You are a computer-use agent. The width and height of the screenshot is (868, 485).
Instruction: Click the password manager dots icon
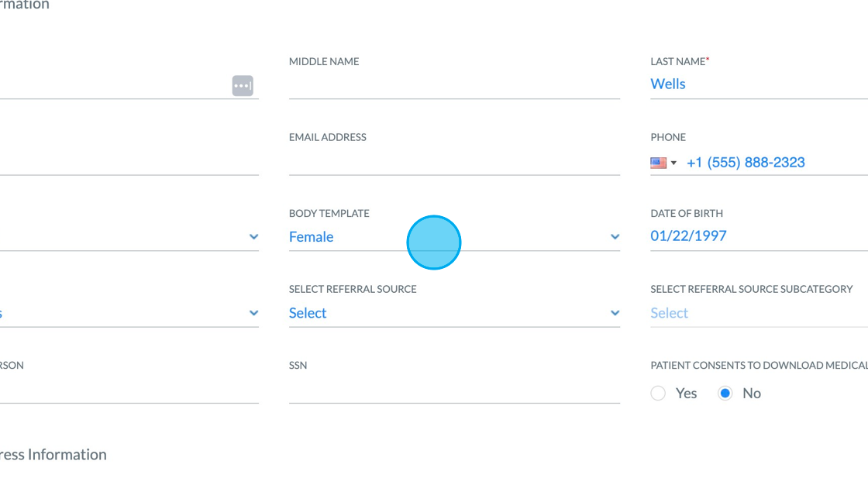tap(243, 85)
